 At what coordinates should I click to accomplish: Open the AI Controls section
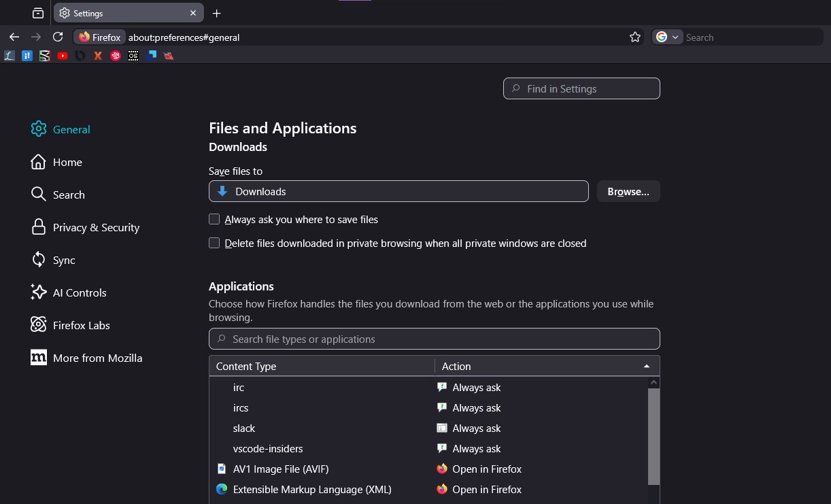80,293
